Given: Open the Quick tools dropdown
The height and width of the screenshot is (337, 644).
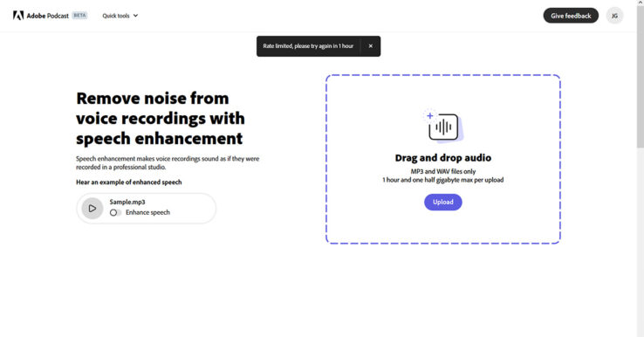Looking at the screenshot, I should tap(120, 16).
